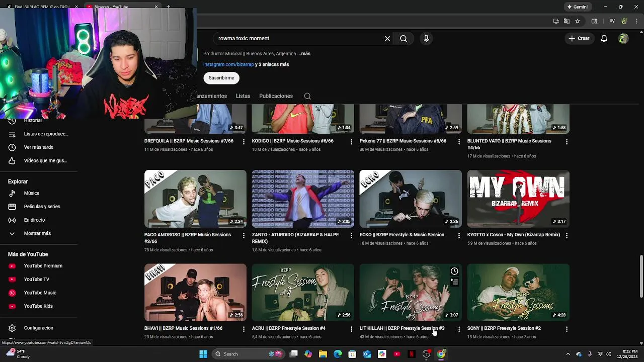Open options for DREFQUILA BZRP Music Sessions #7

(244, 142)
